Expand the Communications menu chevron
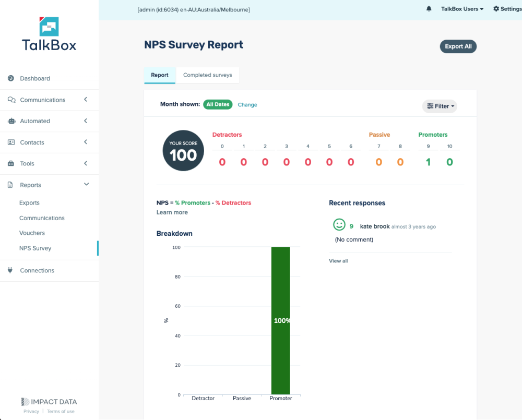This screenshot has height=420, width=522. pyautogui.click(x=86, y=100)
